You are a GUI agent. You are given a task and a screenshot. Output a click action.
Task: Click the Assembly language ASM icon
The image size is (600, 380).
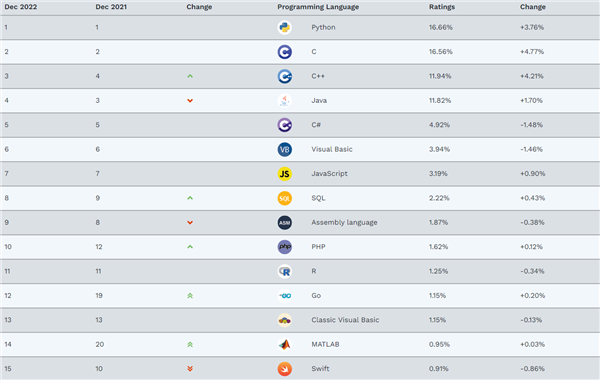click(284, 223)
